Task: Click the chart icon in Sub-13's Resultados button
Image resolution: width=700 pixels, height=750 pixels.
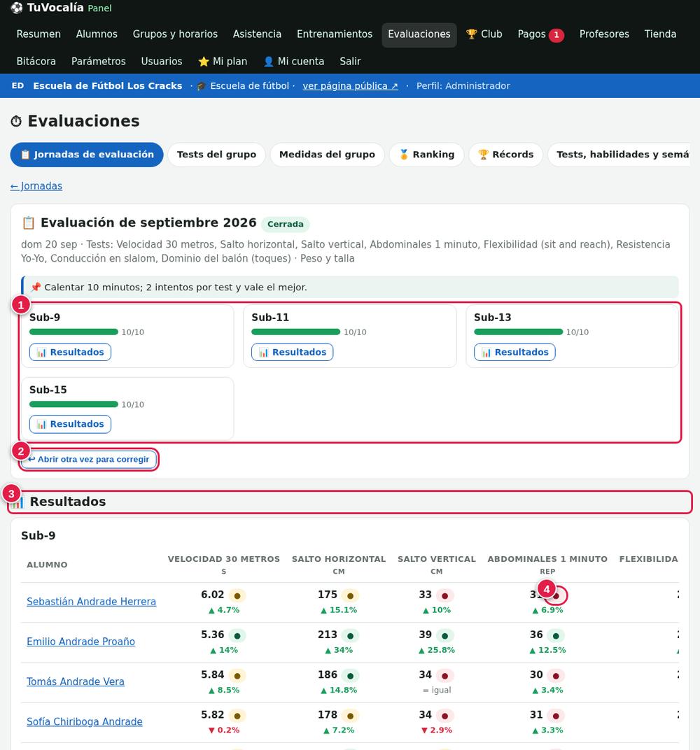Action: tap(486, 353)
